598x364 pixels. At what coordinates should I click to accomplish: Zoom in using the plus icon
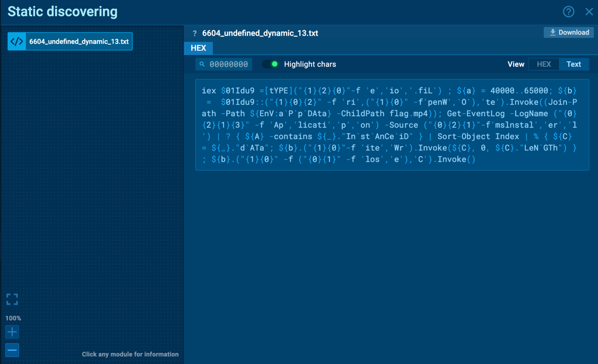click(x=12, y=332)
